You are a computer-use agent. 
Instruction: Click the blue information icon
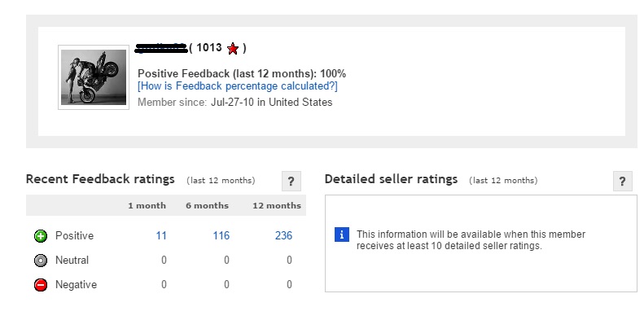click(342, 235)
